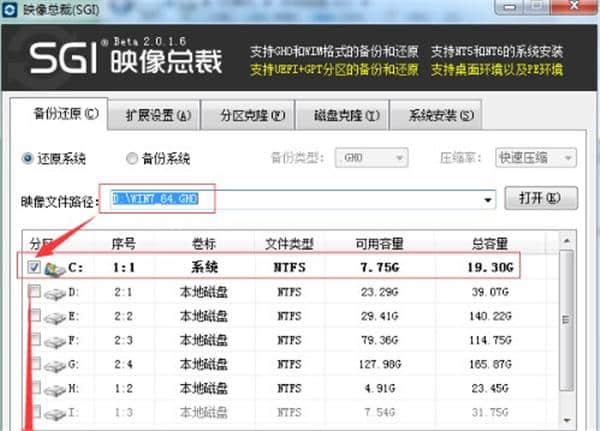
Task: Click the F: local disk drive icon
Action: click(x=54, y=340)
